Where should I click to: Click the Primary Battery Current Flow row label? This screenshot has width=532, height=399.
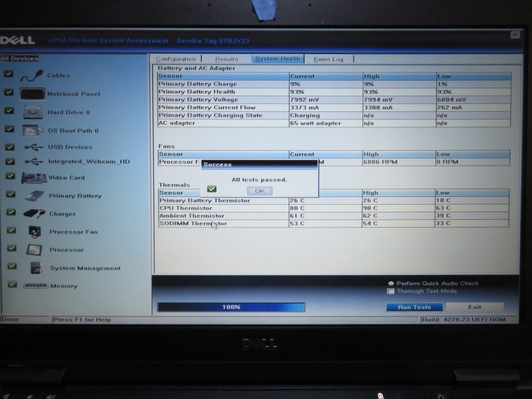[207, 107]
